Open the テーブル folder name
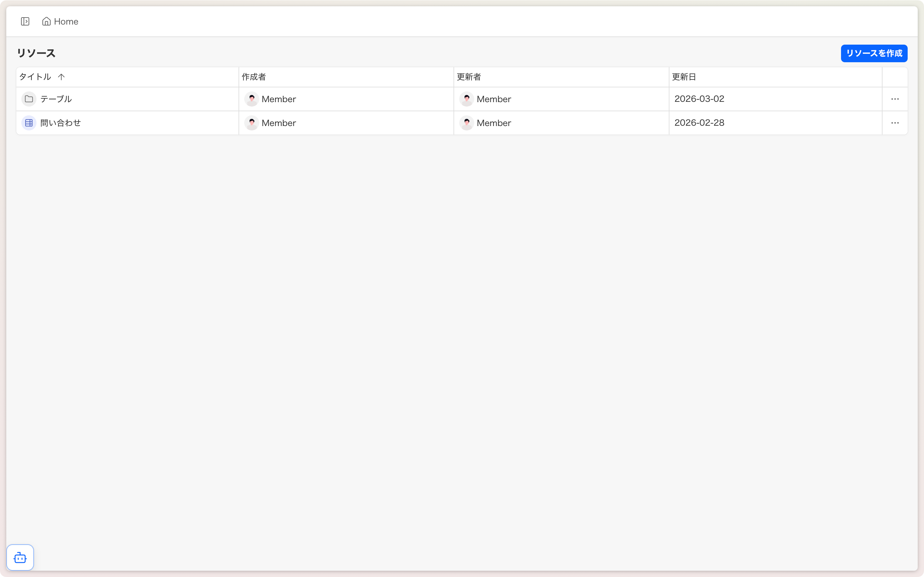This screenshot has height=577, width=924. [56, 99]
